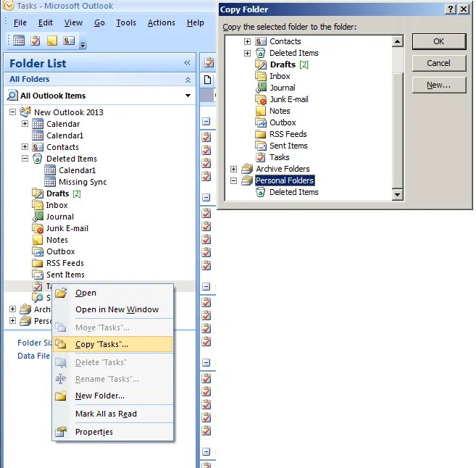The width and height of the screenshot is (476, 468).
Task: Select the Inbox folder in Folder List
Action: [x=57, y=205]
